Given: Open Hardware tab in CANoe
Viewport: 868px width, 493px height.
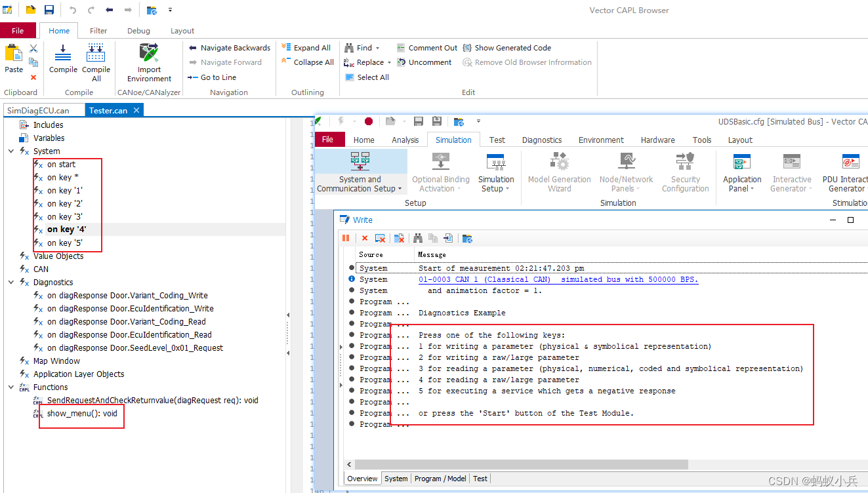Looking at the screenshot, I should [x=657, y=140].
